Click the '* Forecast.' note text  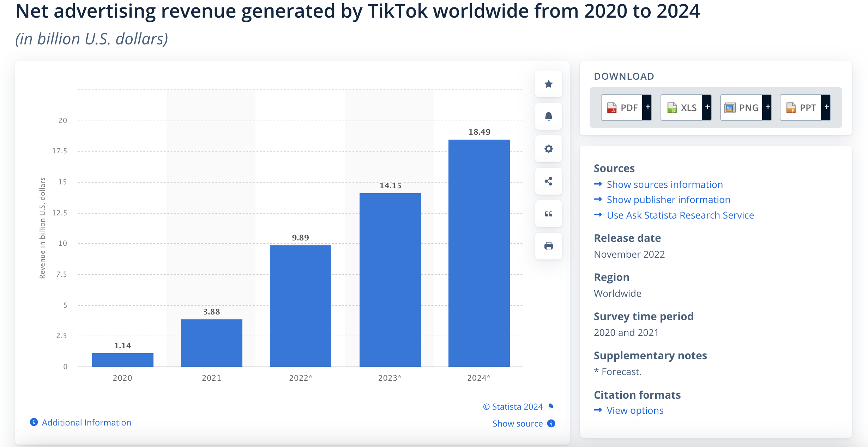pos(618,372)
